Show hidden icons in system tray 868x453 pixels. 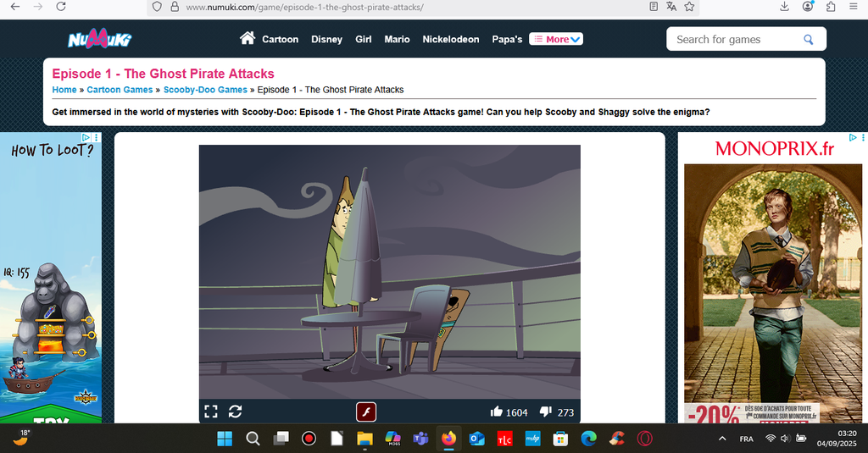pyautogui.click(x=722, y=439)
